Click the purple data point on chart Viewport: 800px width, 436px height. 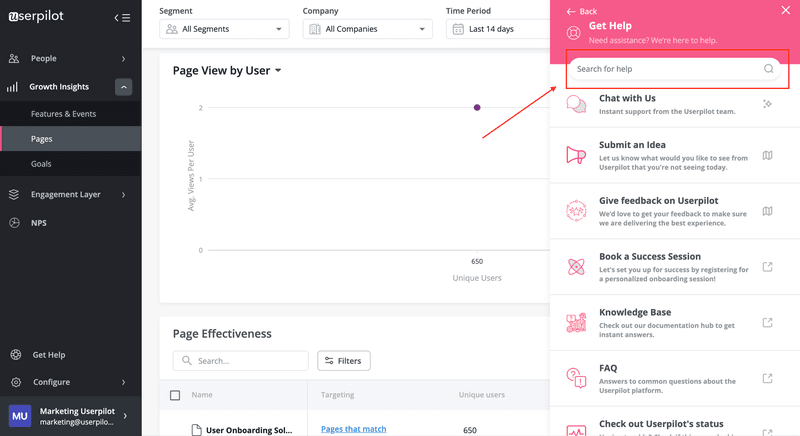477,108
